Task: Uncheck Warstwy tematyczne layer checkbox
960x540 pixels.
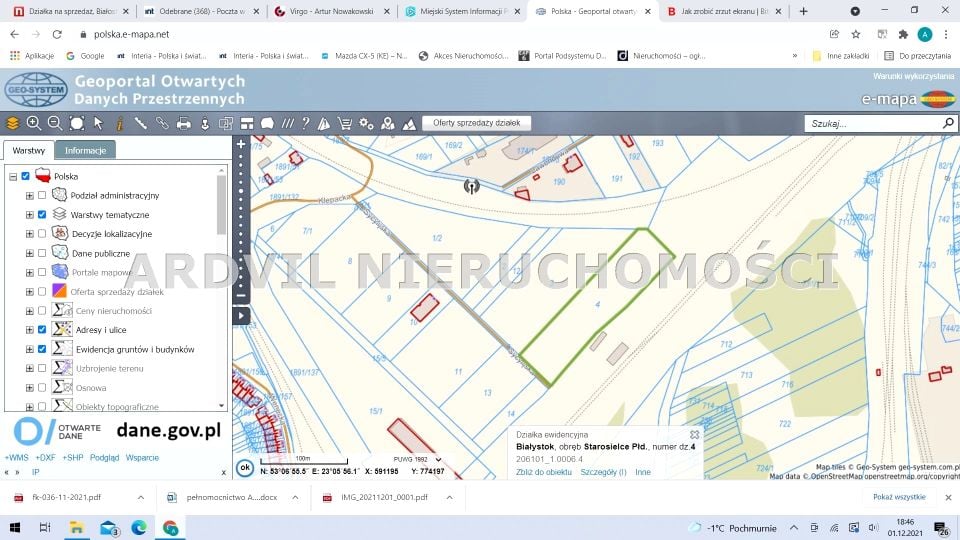Action: coord(42,215)
